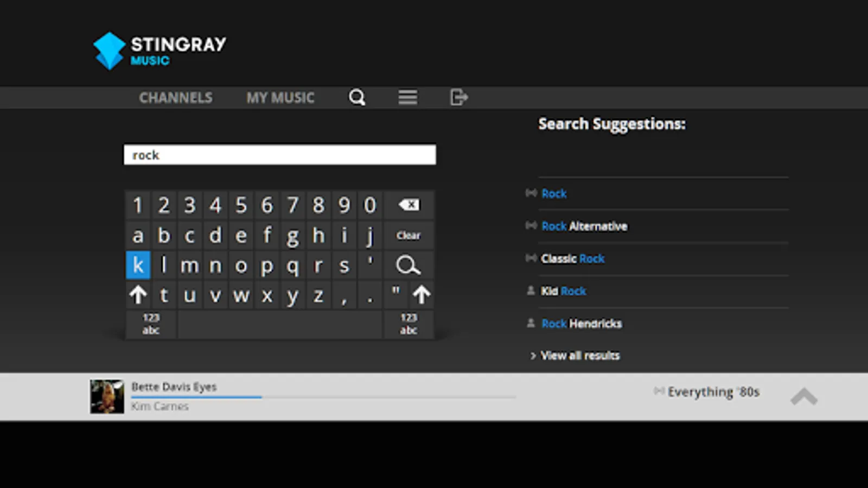Tap the apostrophe key
This screenshot has width=868, height=488.
click(x=370, y=265)
